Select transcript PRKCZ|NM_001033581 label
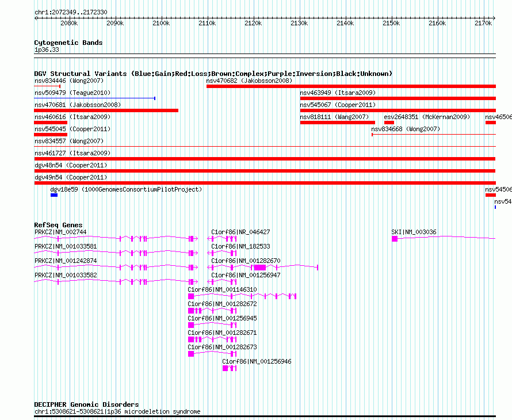This screenshot has width=512, height=420. tap(66, 247)
